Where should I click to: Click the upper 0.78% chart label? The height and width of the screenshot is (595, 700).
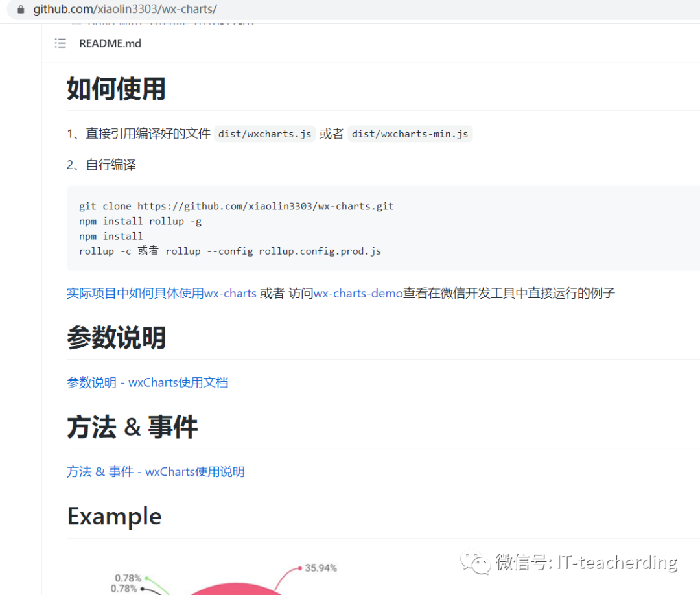(128, 578)
